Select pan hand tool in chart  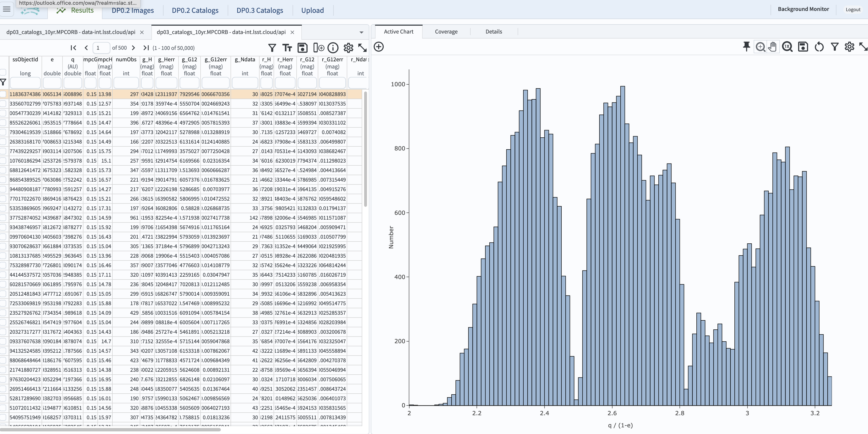[x=773, y=47]
